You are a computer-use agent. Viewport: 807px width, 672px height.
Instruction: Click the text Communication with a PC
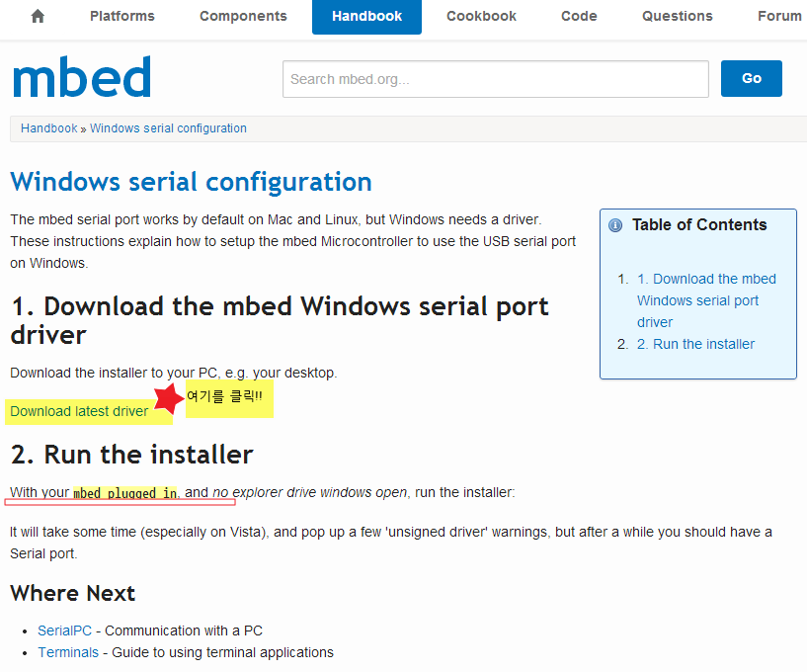click(x=184, y=630)
